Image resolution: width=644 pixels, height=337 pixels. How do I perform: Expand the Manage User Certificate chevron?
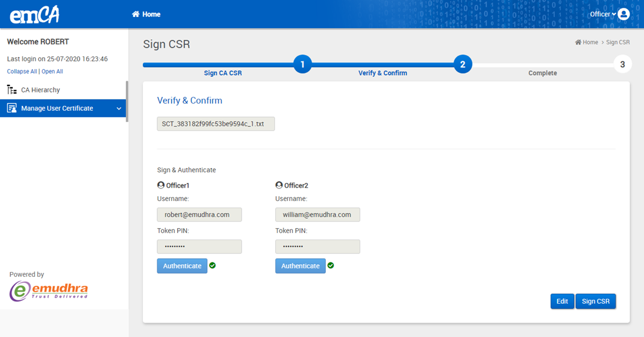(119, 109)
